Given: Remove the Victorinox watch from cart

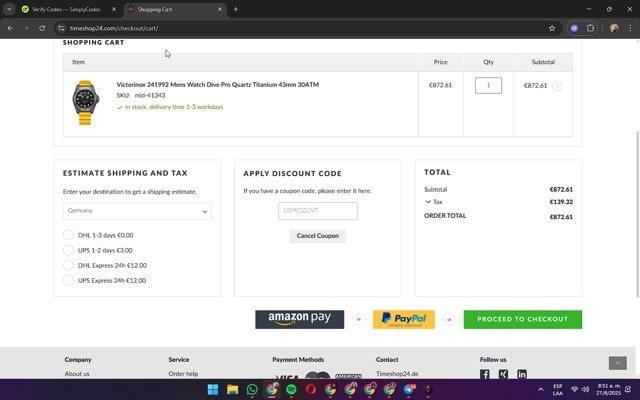Looking at the screenshot, I should (x=557, y=86).
